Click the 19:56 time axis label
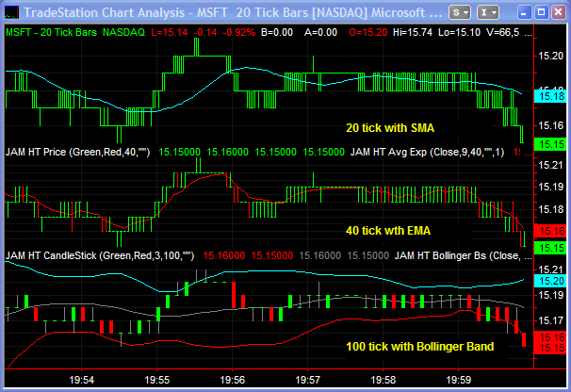 coord(233,380)
